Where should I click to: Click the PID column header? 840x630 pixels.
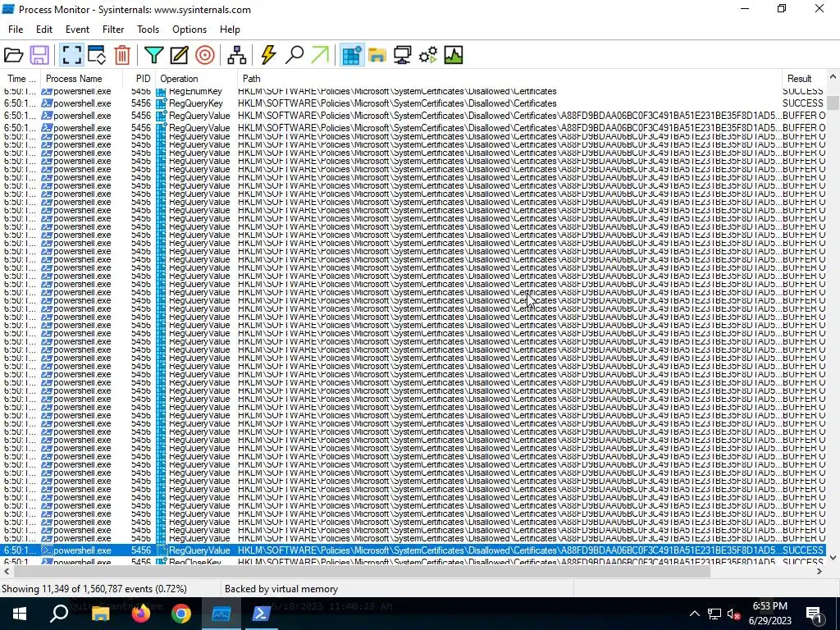tap(139, 78)
